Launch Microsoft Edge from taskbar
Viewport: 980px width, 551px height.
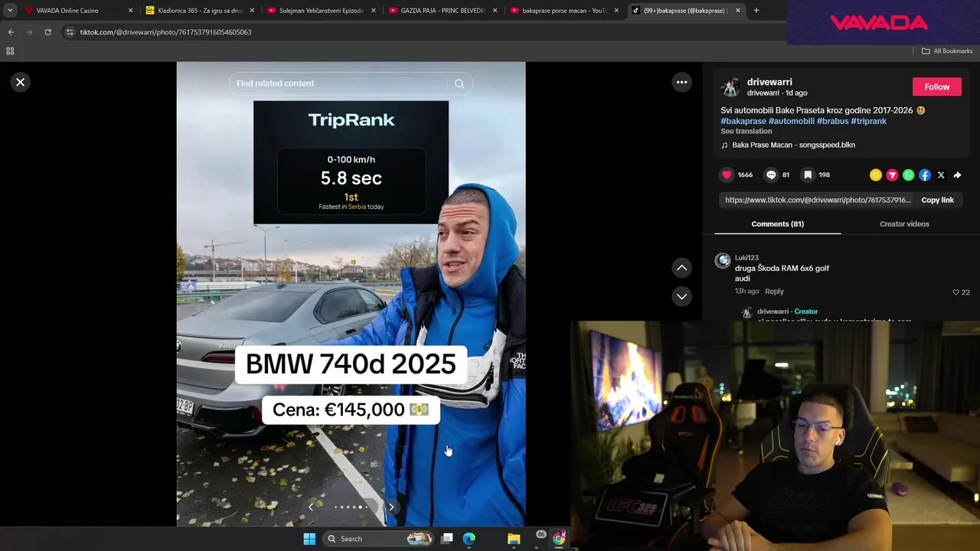(469, 539)
